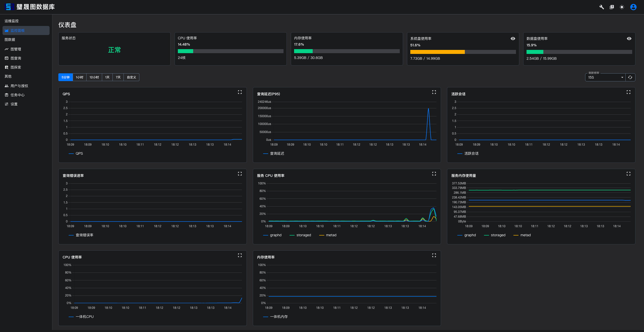Toggle visibility eye on 数据盘使用率 card

629,39
